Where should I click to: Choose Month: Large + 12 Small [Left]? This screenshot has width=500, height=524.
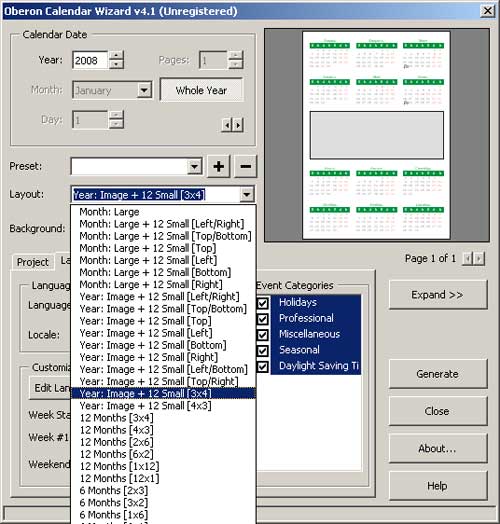(x=163, y=260)
